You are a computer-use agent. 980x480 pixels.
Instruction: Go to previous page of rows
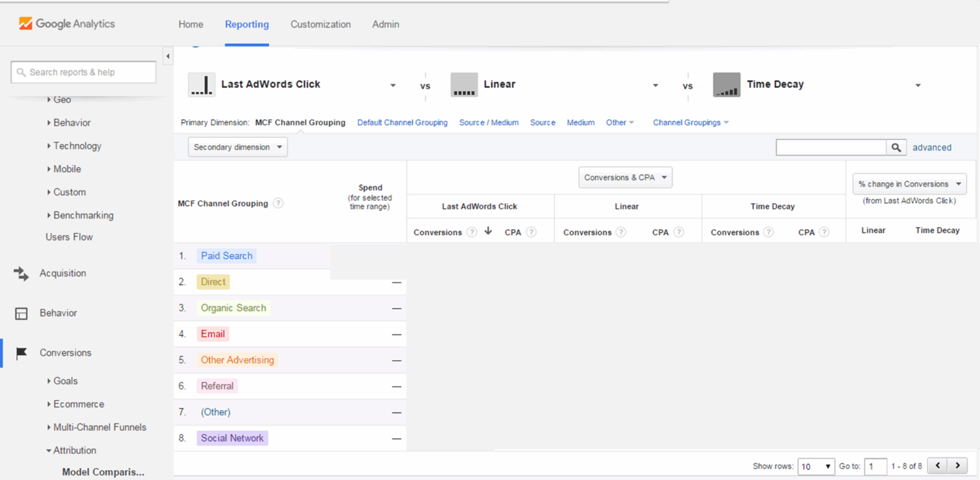(x=938, y=466)
